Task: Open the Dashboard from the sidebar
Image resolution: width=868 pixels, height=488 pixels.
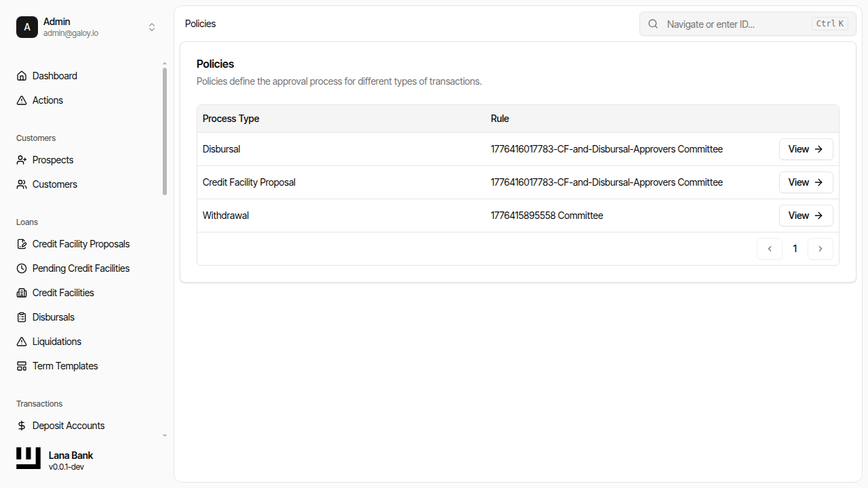Action: tap(54, 75)
